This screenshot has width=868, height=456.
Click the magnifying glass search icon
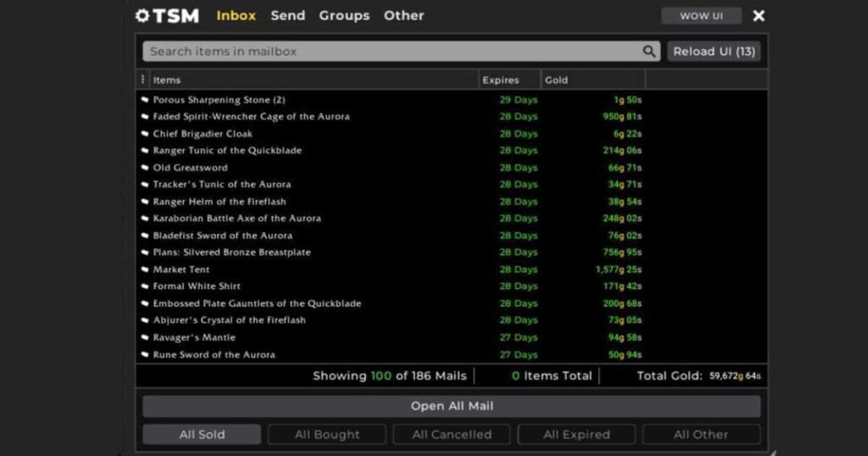tap(649, 52)
